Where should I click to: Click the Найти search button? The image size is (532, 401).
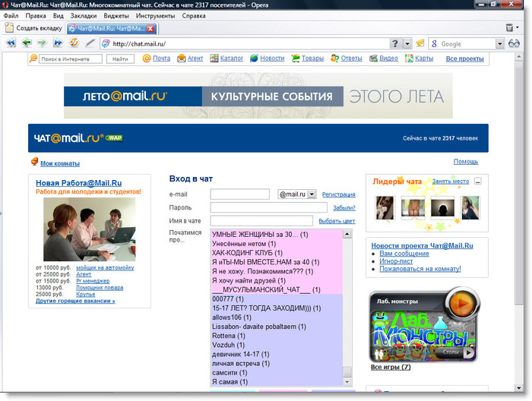[119, 58]
